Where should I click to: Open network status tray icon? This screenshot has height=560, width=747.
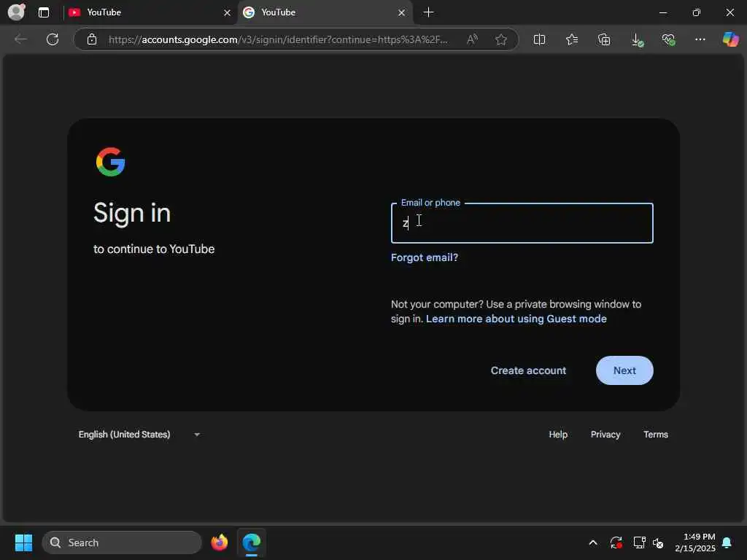tap(639, 542)
